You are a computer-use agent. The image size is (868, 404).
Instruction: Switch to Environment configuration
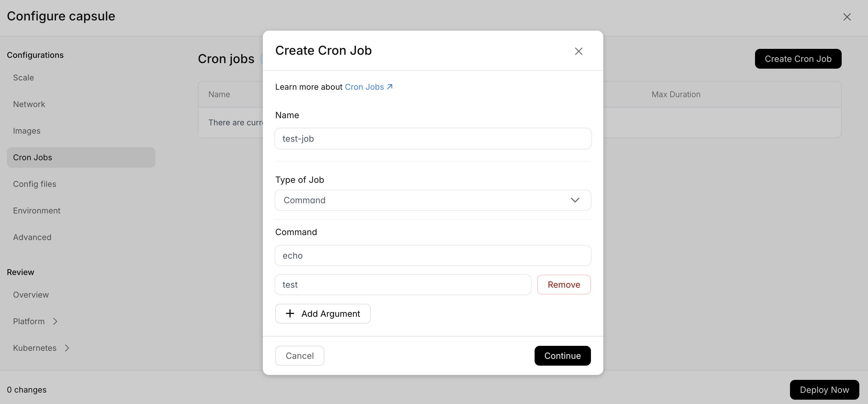coord(37,211)
